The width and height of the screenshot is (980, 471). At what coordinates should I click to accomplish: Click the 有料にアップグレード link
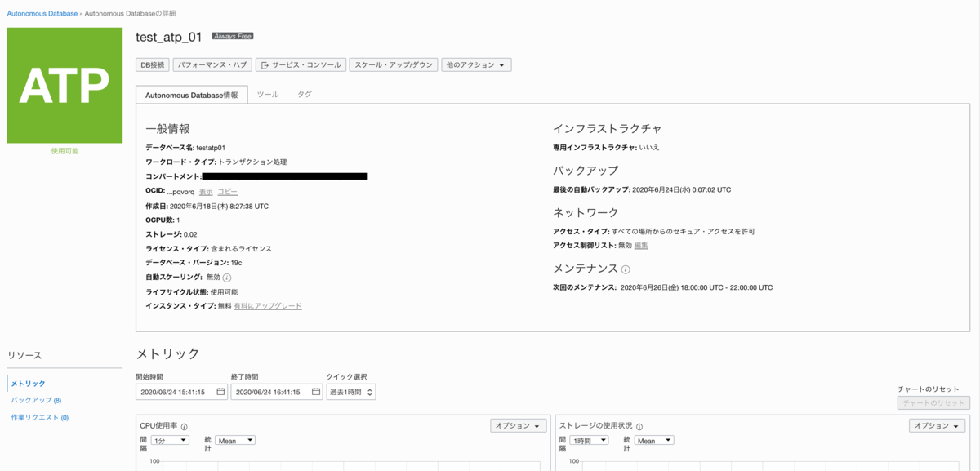click(268, 306)
